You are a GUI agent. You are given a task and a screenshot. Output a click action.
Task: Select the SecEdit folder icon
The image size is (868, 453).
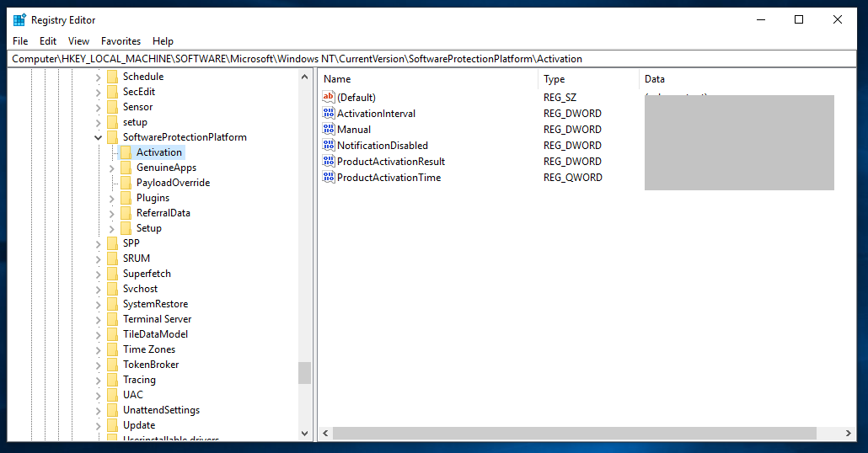pyautogui.click(x=112, y=91)
